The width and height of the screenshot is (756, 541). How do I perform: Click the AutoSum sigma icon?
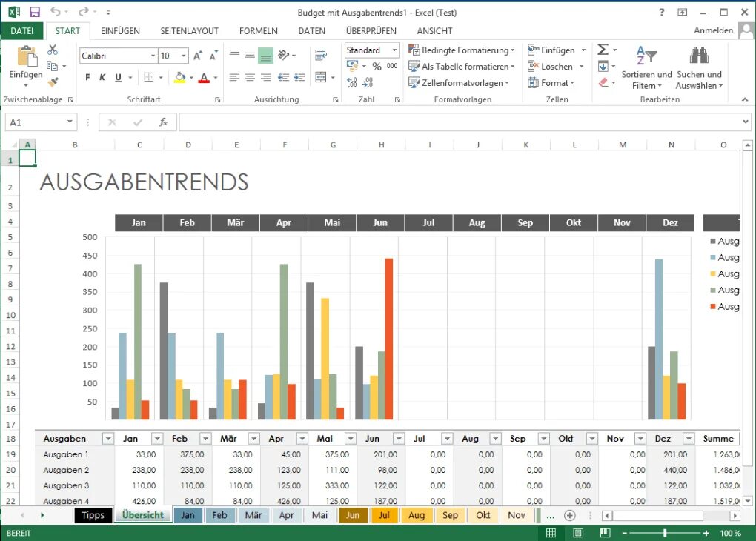603,50
